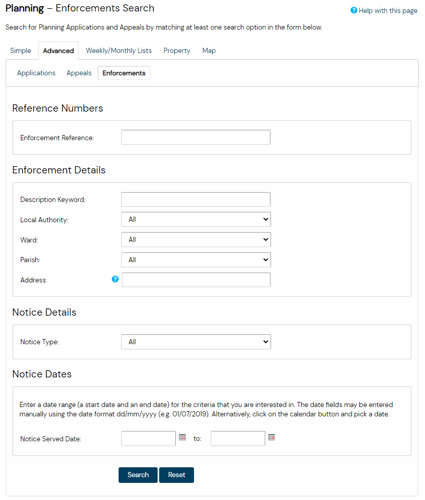The width and height of the screenshot is (425, 500).
Task: Expand the Ward dropdown list
Action: (196, 240)
